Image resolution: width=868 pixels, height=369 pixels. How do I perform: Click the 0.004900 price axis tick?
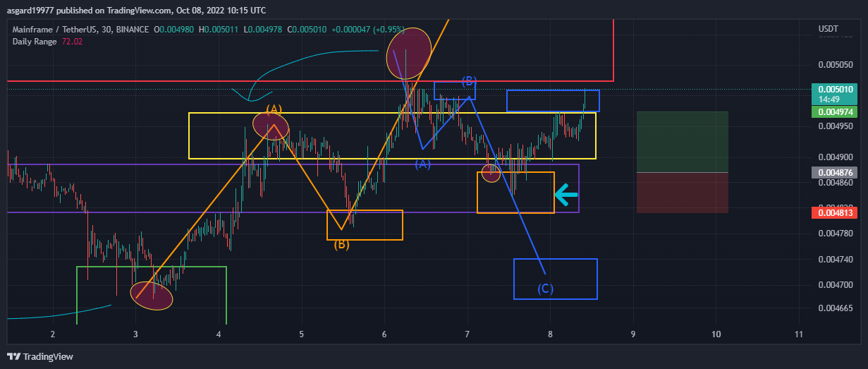pos(836,157)
